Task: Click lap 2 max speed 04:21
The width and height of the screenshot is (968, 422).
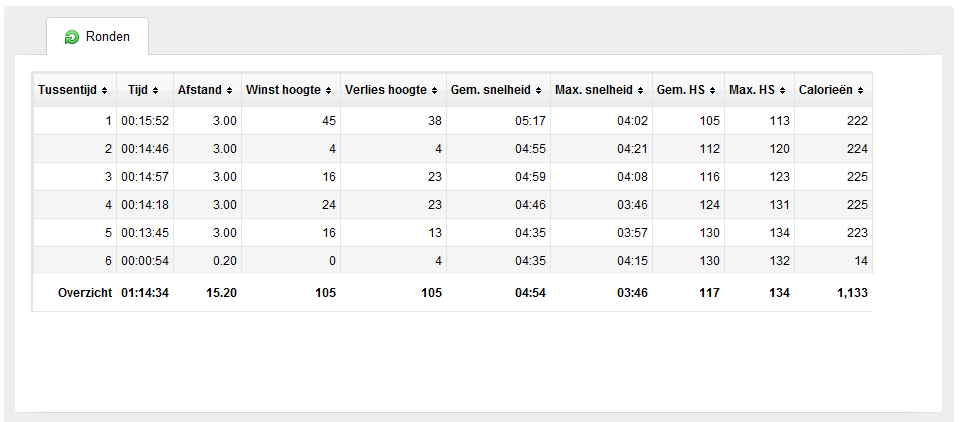Action: [632, 149]
